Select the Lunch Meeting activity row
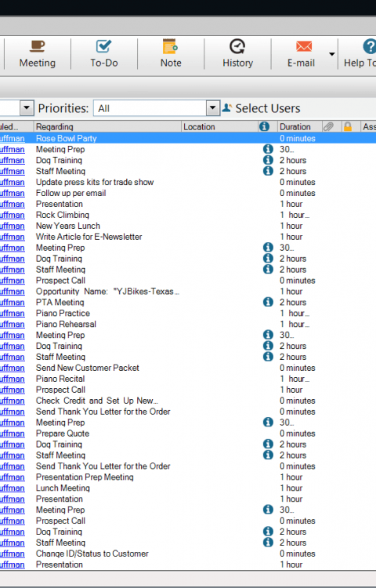The image size is (376, 588). click(x=188, y=488)
